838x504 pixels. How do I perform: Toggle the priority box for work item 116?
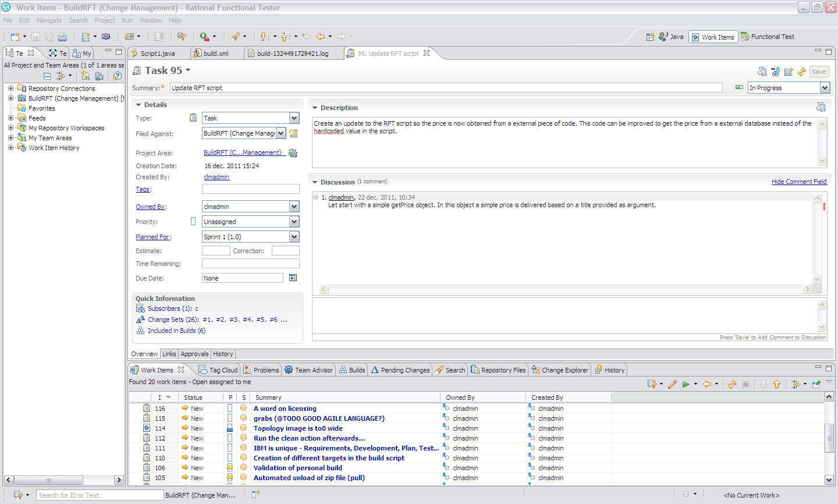[x=230, y=408]
